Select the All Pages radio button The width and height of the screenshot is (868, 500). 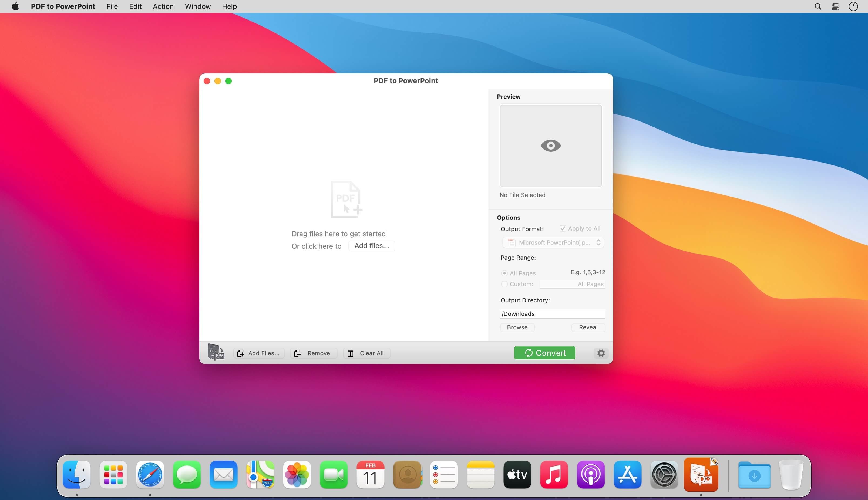click(504, 273)
